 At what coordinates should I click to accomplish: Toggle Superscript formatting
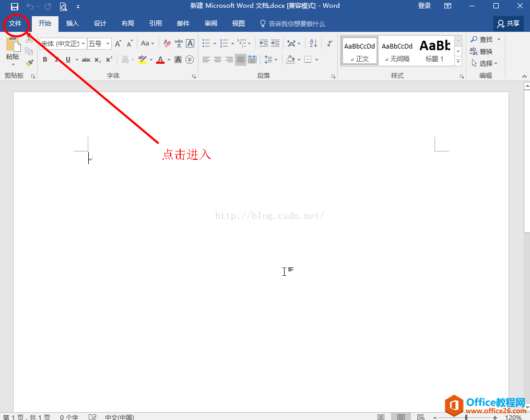(109, 60)
